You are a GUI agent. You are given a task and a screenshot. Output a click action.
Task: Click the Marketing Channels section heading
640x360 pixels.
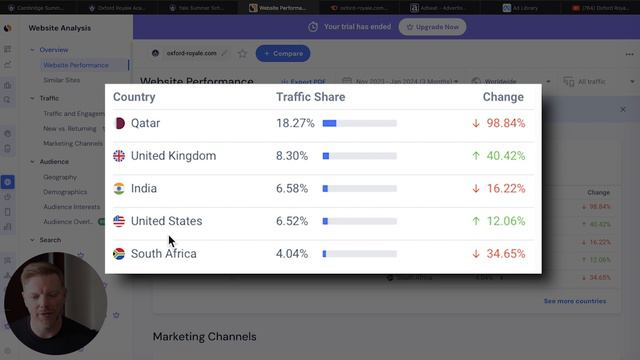204,337
